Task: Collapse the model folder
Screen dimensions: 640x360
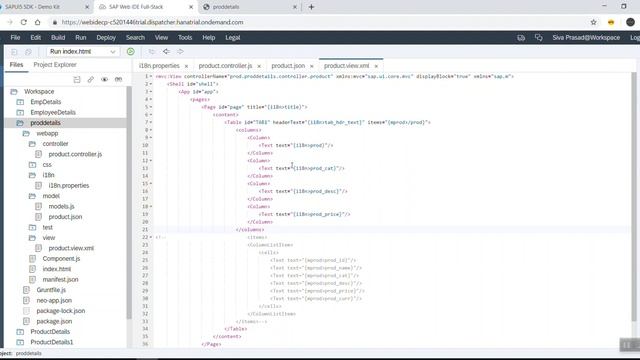Action: tap(32, 196)
